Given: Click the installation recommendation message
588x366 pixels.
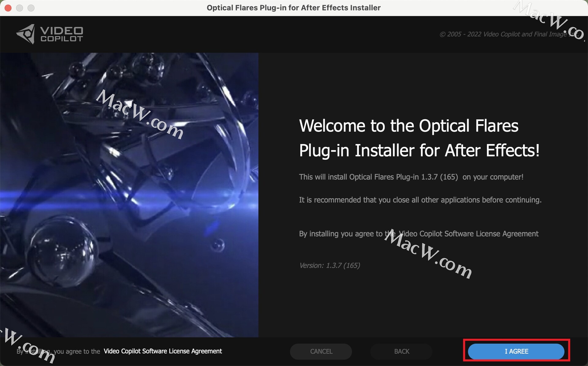Looking at the screenshot, I should 420,200.
